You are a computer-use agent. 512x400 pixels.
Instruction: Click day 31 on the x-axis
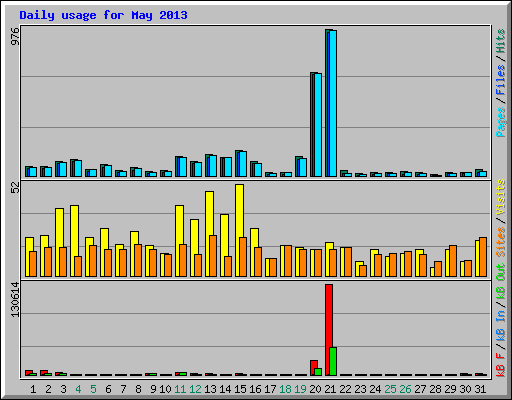[480, 389]
